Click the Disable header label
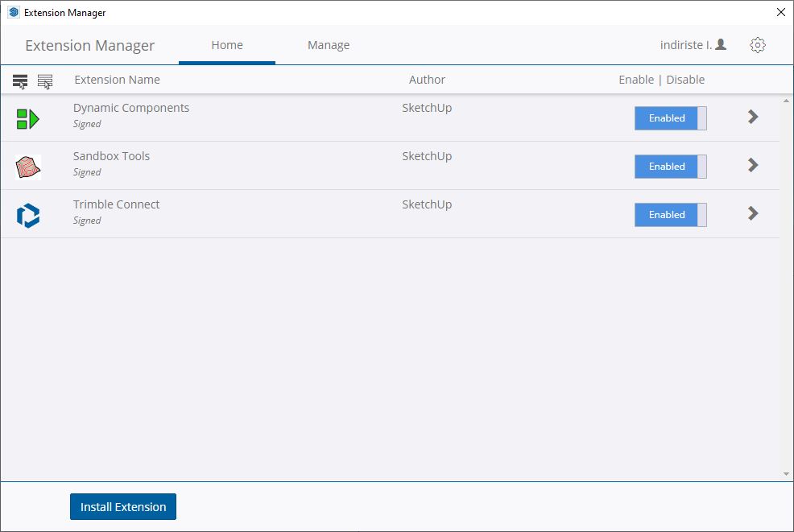 tap(685, 80)
